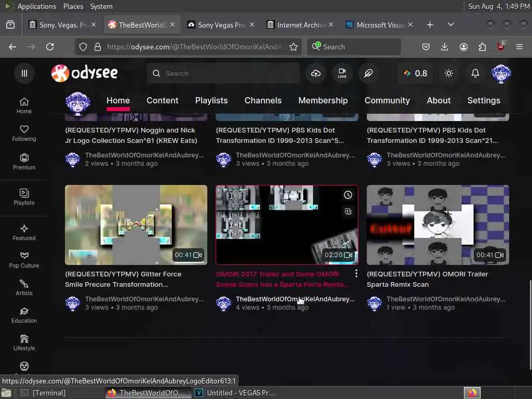532x399 pixels.
Task: Go to Home in the sidebar
Action: 24,106
